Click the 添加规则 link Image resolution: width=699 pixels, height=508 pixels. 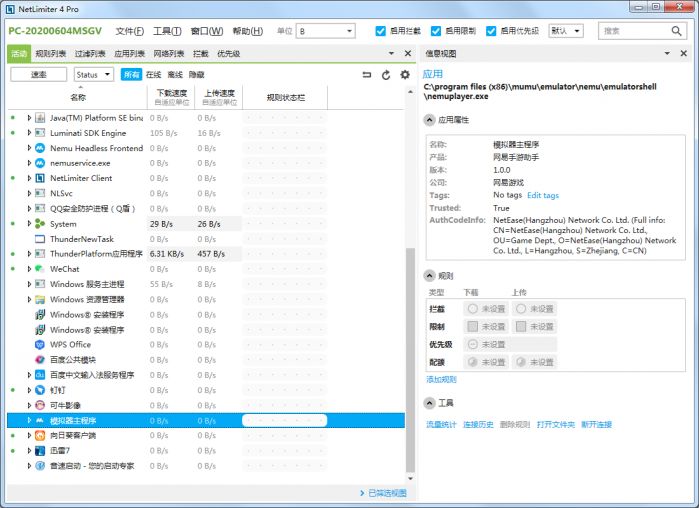tap(441, 379)
